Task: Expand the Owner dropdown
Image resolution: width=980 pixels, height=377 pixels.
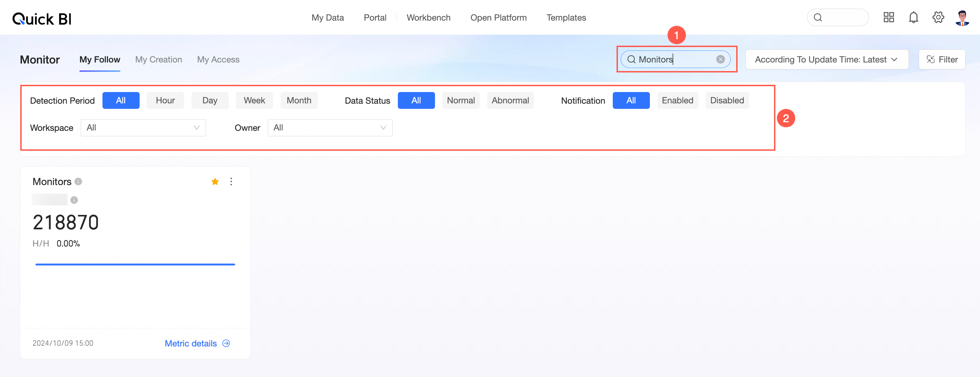Action: [x=330, y=128]
